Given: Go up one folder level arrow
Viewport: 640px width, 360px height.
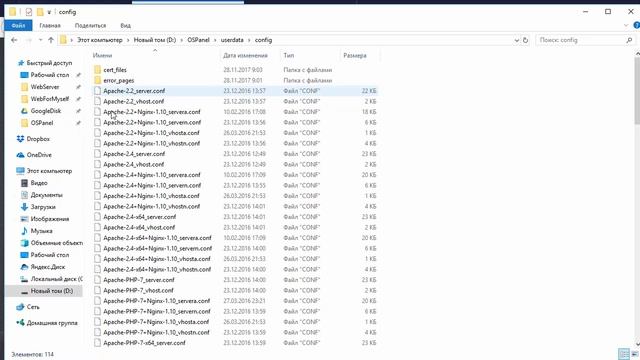Looking at the screenshot, I should (x=51, y=40).
